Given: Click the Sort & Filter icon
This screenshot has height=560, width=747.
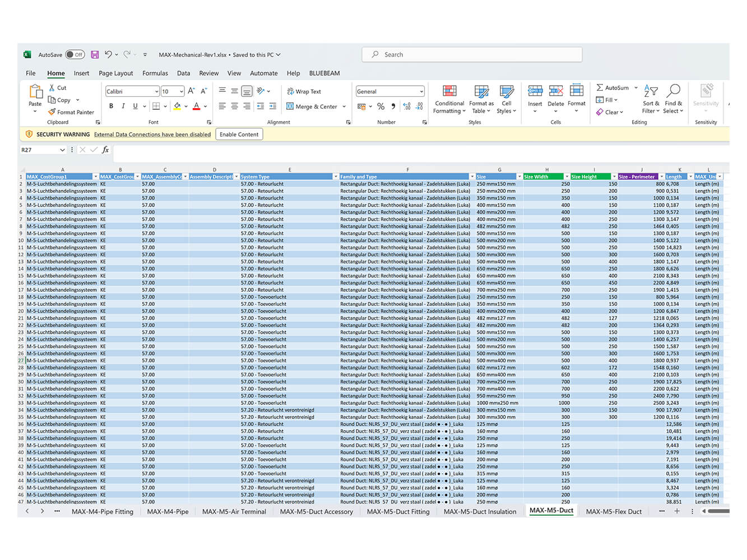Looking at the screenshot, I should tap(651, 91).
